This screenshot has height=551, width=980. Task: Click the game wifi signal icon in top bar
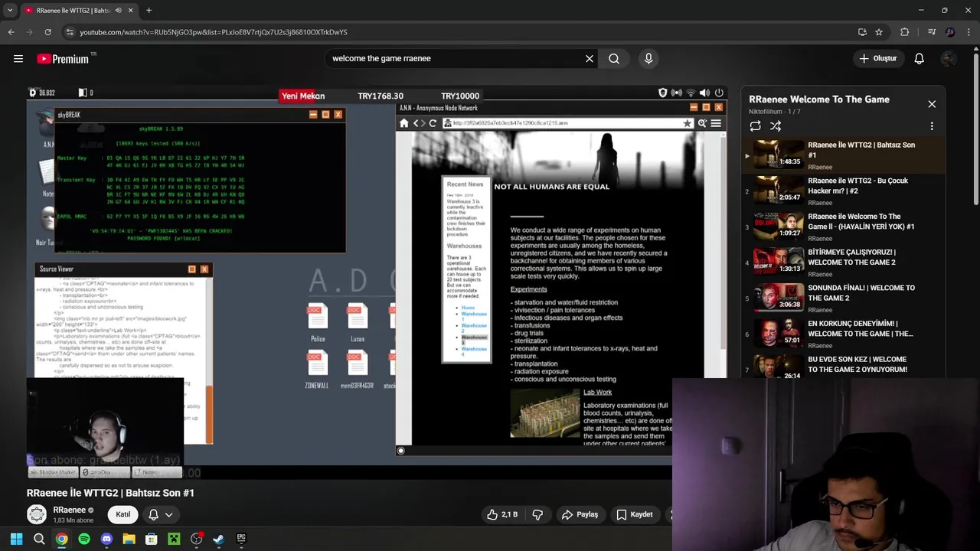(x=691, y=93)
